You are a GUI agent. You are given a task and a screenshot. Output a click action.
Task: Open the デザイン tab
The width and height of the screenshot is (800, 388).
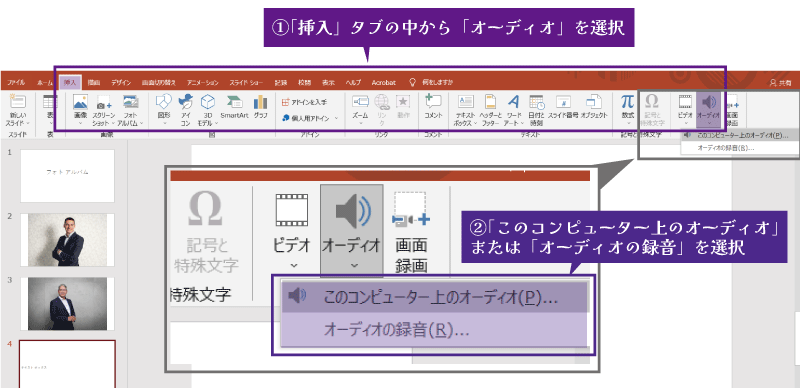coord(121,82)
